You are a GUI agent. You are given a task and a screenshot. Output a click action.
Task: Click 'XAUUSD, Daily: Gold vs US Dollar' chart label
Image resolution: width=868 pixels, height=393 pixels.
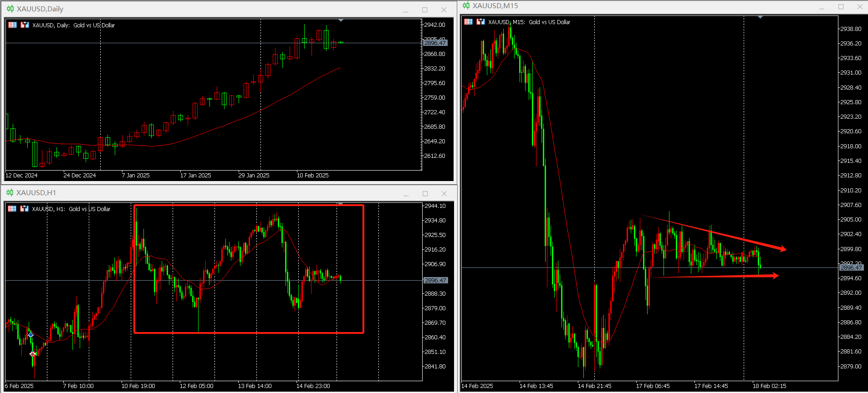pyautogui.click(x=74, y=25)
